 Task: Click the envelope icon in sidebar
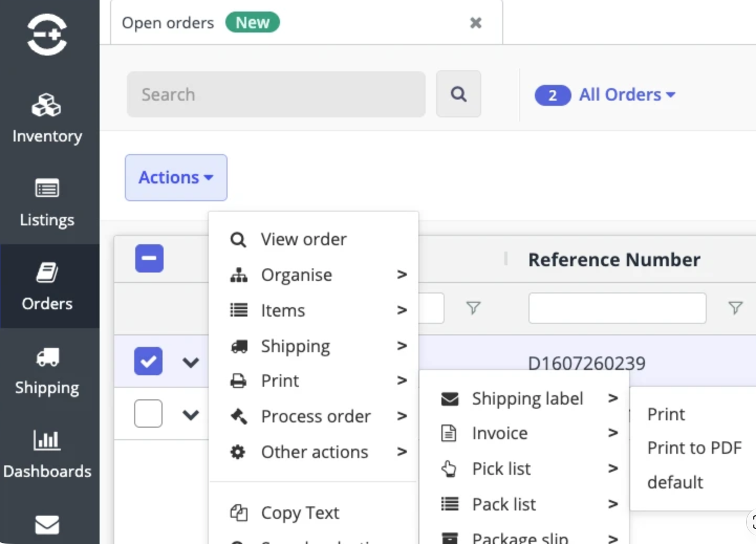click(x=47, y=524)
